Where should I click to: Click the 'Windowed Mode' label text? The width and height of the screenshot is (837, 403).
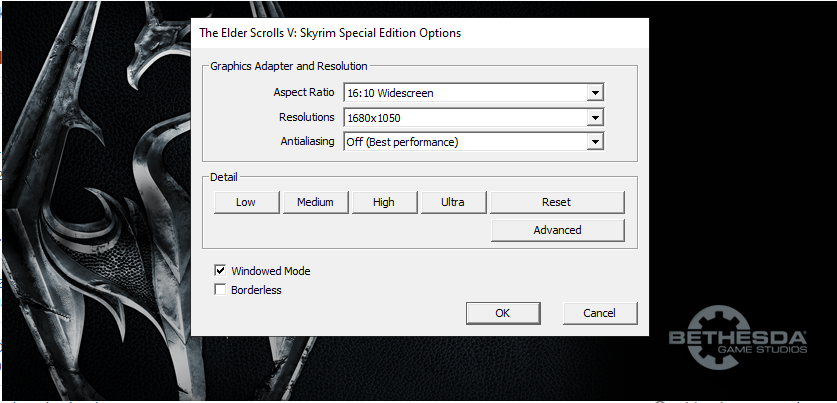[x=271, y=271]
